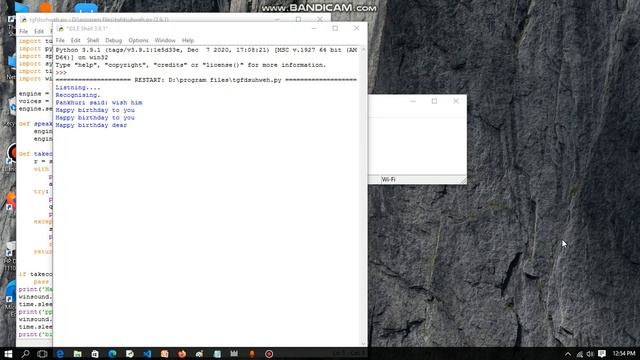Close the small blank window
The width and height of the screenshot is (640, 360).
[x=456, y=101]
